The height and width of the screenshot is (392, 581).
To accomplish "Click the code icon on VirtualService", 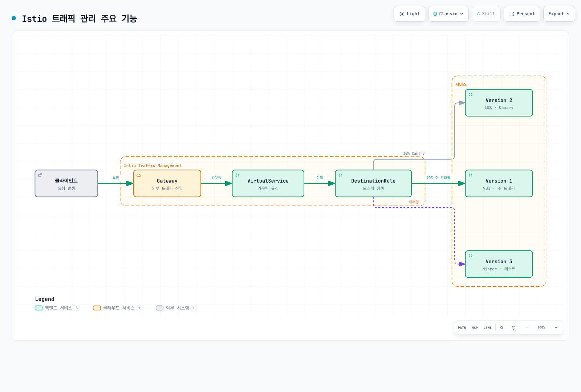I will (237, 175).
